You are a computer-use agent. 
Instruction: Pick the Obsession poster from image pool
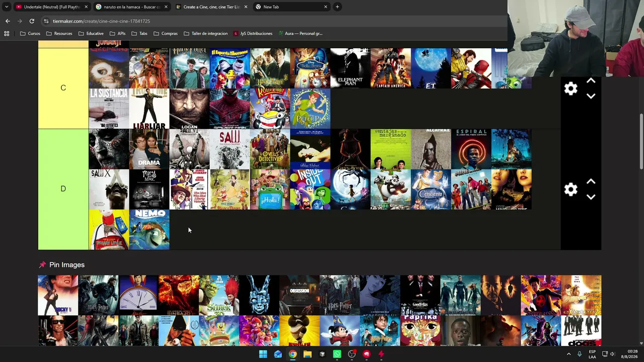pyautogui.click(x=299, y=295)
